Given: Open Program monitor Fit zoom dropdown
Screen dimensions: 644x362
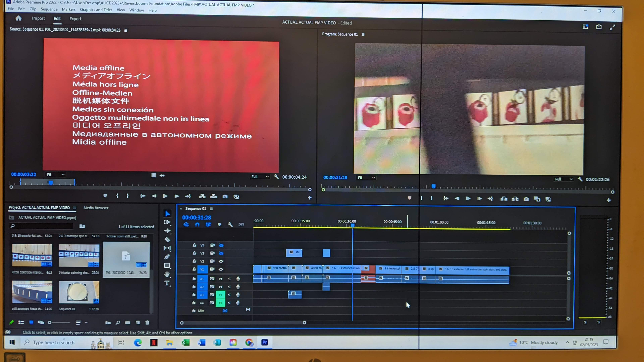Looking at the screenshot, I should [366, 178].
